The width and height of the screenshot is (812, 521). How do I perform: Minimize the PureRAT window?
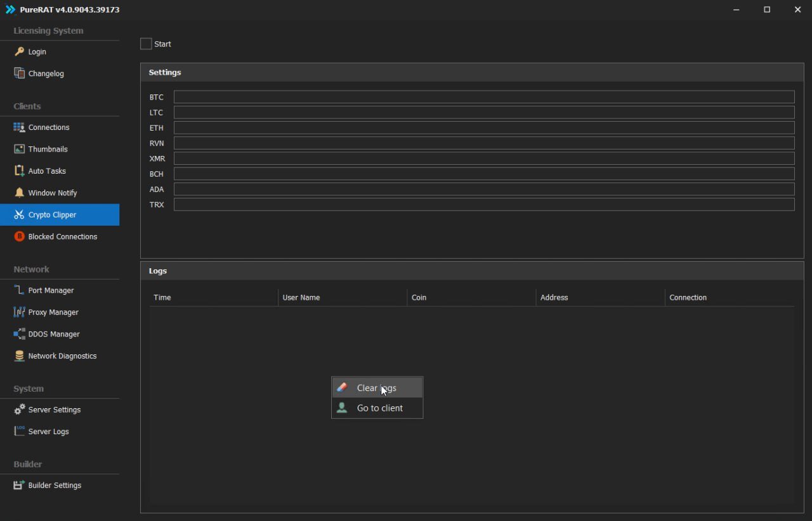[x=737, y=10]
